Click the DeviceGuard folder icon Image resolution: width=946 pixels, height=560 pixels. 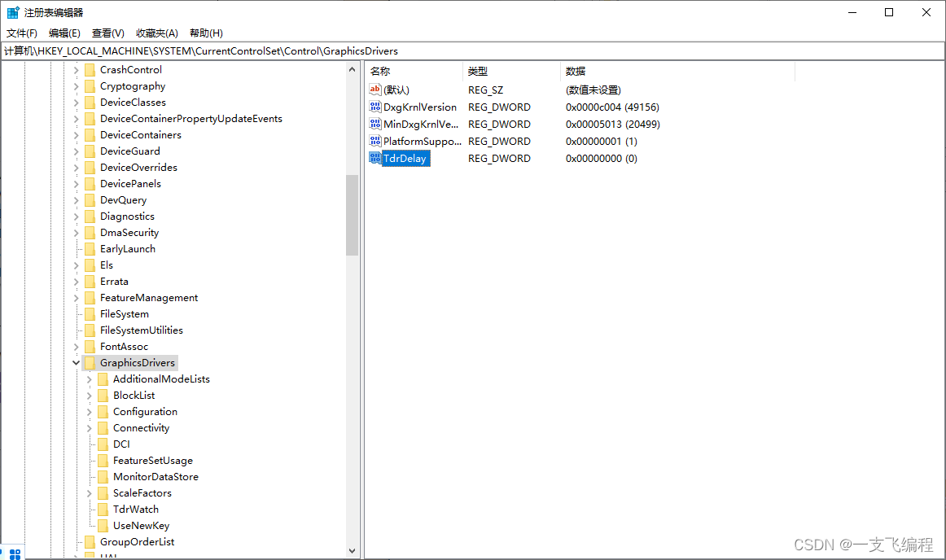coord(90,151)
